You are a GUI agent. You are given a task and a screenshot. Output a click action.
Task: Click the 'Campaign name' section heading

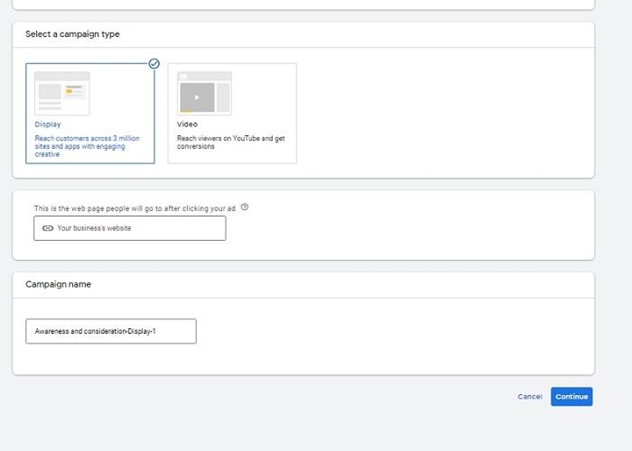[x=58, y=284]
